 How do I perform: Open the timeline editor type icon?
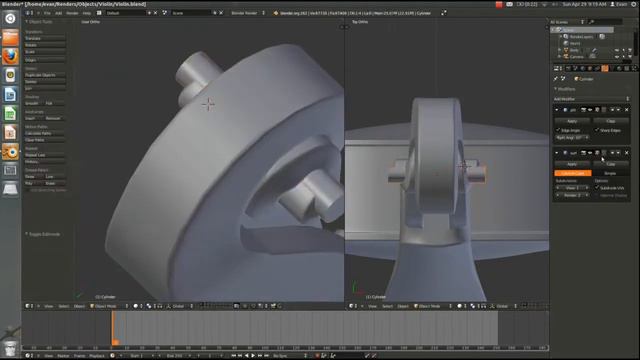pos(28,356)
